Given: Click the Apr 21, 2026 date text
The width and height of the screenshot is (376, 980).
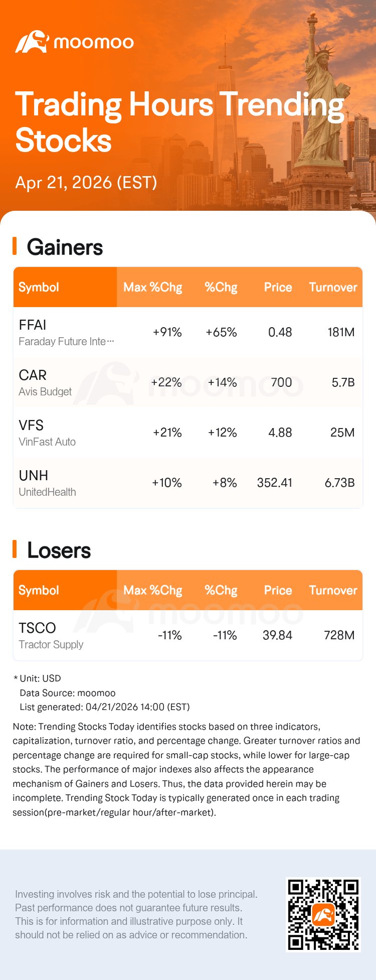Looking at the screenshot, I should 86,182.
